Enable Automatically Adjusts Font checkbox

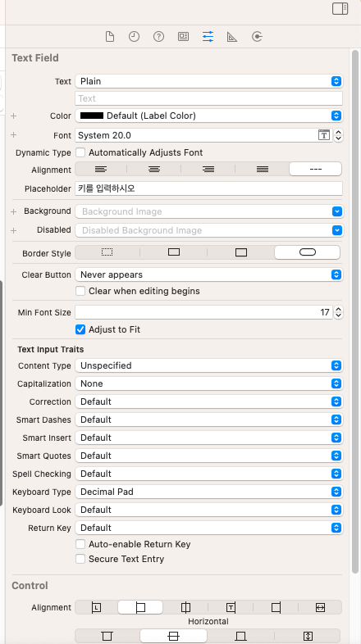tap(80, 152)
